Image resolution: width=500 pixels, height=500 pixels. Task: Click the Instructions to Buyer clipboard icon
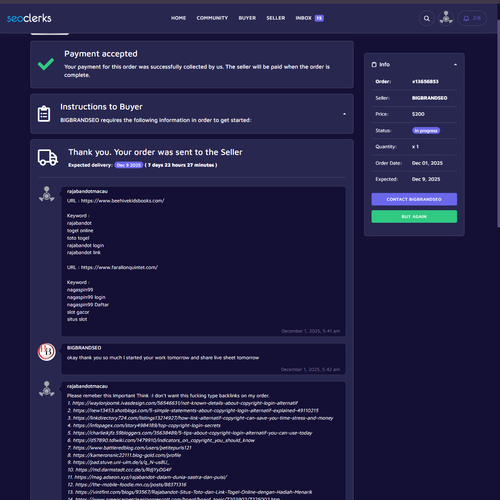coord(44,114)
